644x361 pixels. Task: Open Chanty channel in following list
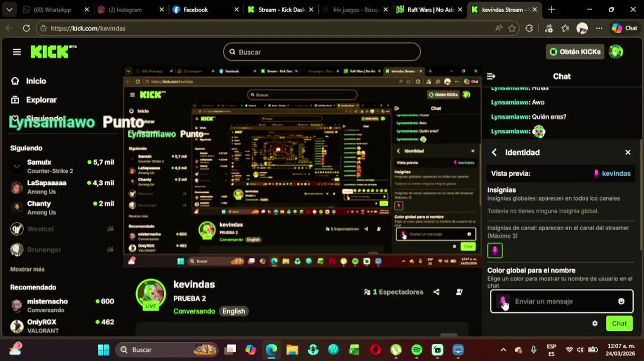[63, 208]
